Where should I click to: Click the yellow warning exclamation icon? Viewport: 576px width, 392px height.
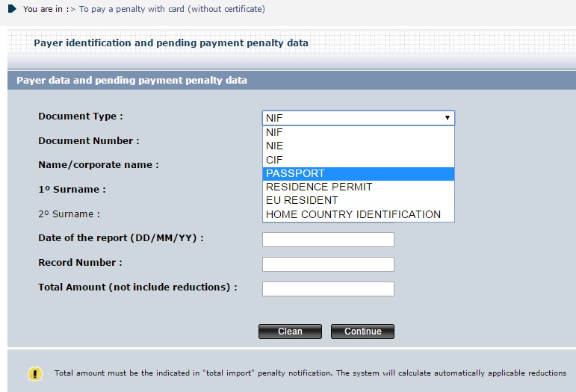pos(35,373)
